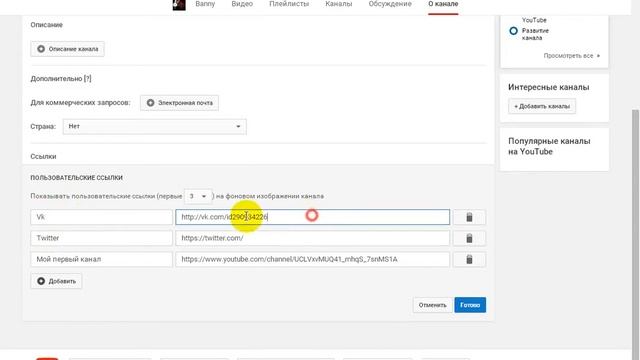The image size is (640, 360).
Task: Click the Ссылки section label
Action: [43, 157]
